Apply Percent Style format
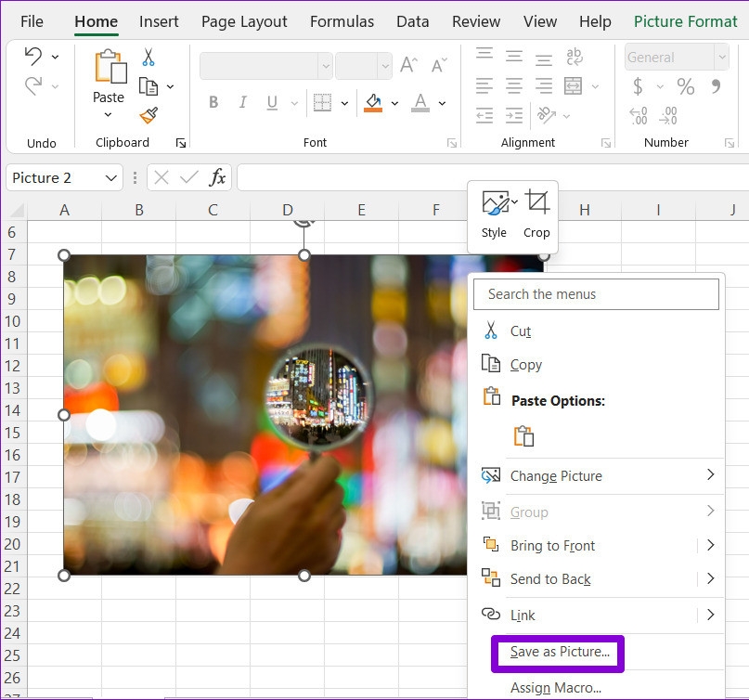 tap(686, 86)
